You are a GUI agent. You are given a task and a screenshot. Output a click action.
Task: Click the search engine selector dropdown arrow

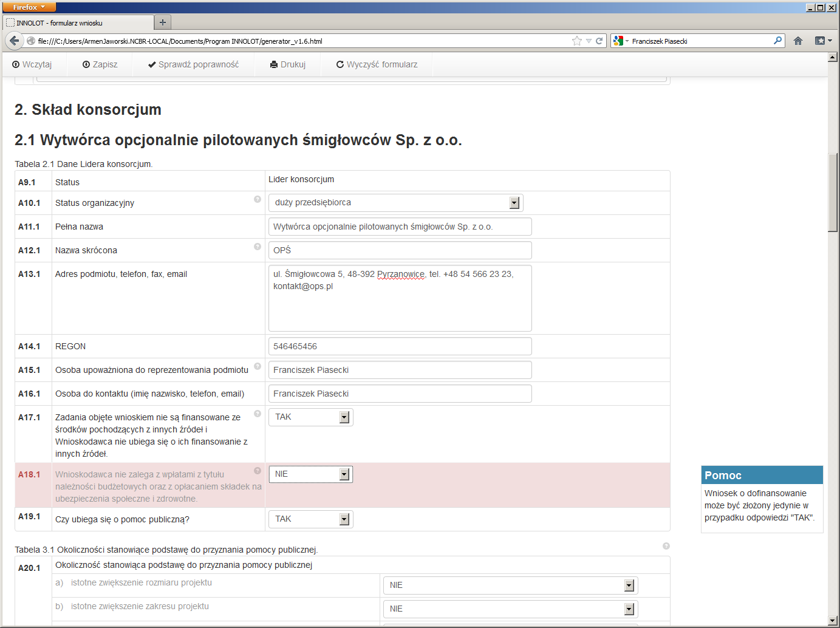tap(627, 41)
